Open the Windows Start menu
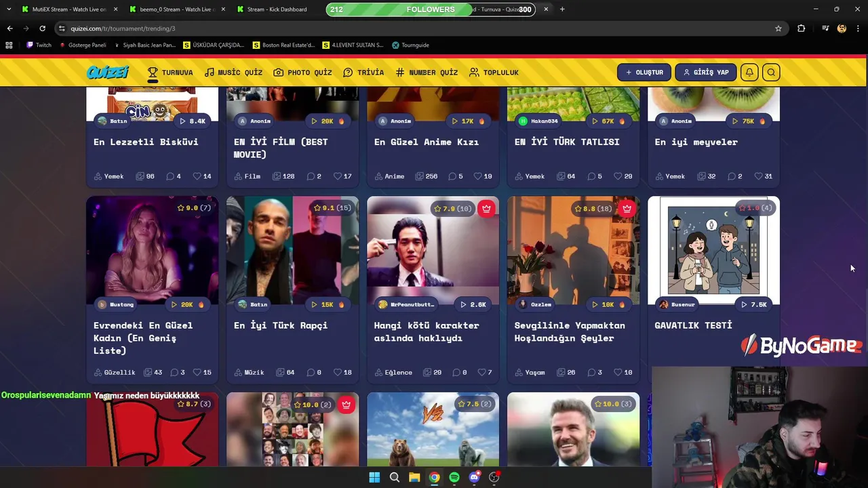The image size is (868, 488). [374, 477]
